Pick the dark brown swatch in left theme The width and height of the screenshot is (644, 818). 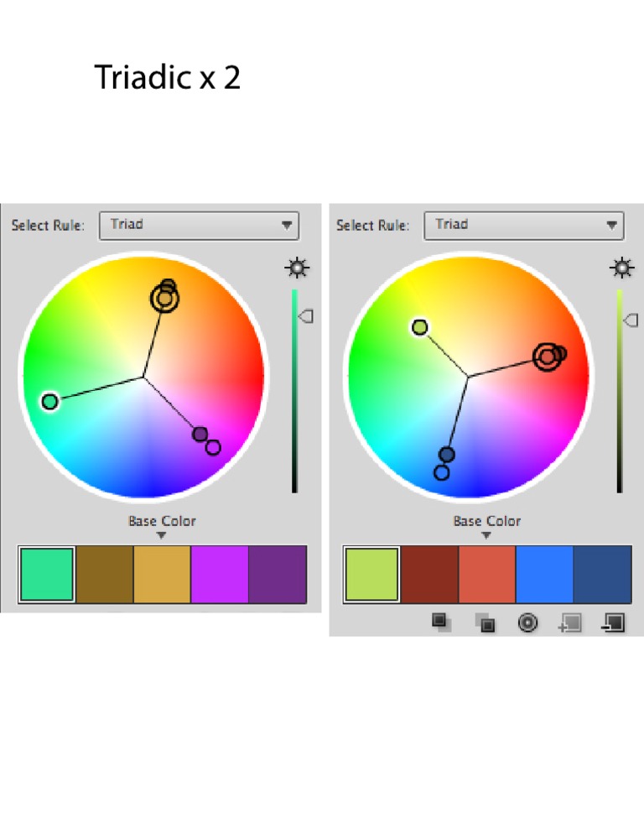105,574
